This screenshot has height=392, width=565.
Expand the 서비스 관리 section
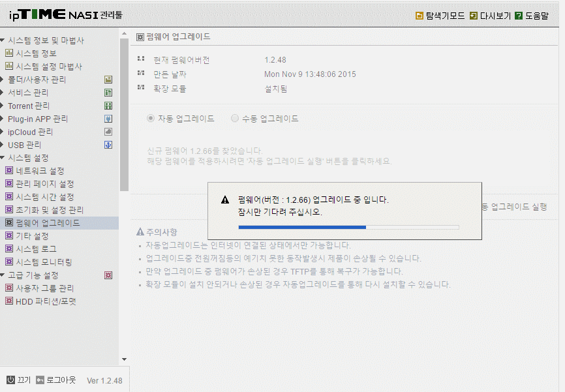(x=2, y=92)
